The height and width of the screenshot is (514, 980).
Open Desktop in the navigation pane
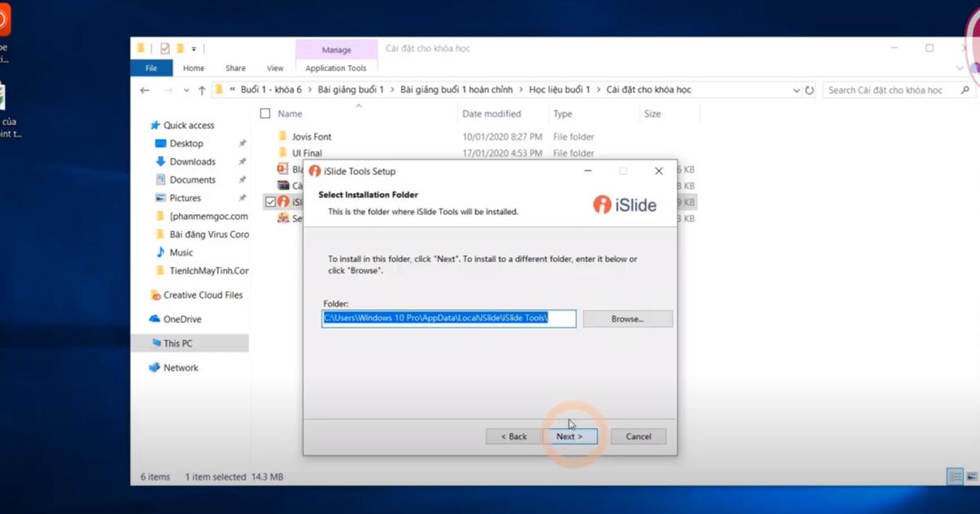pos(186,144)
